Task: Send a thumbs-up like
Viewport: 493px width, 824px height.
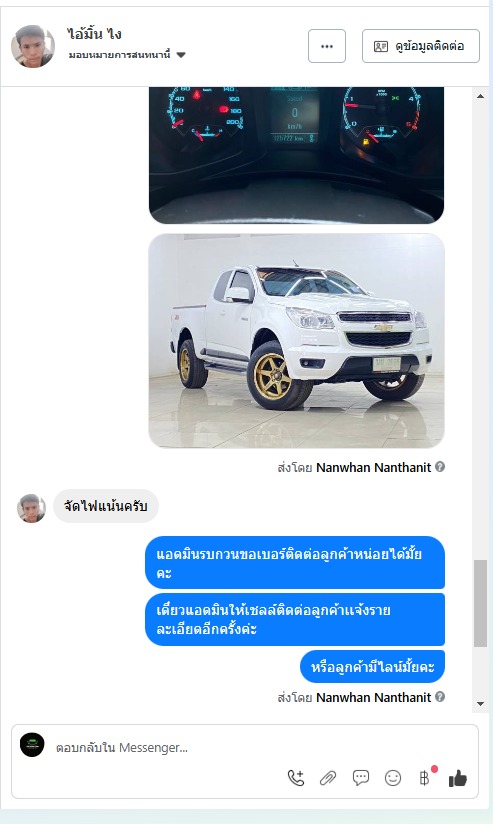Action: click(x=458, y=778)
